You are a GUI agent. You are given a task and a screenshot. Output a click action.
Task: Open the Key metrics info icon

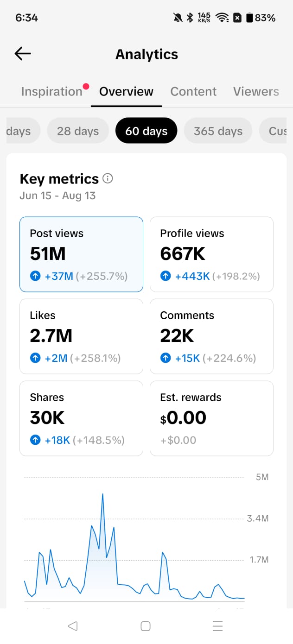click(108, 178)
